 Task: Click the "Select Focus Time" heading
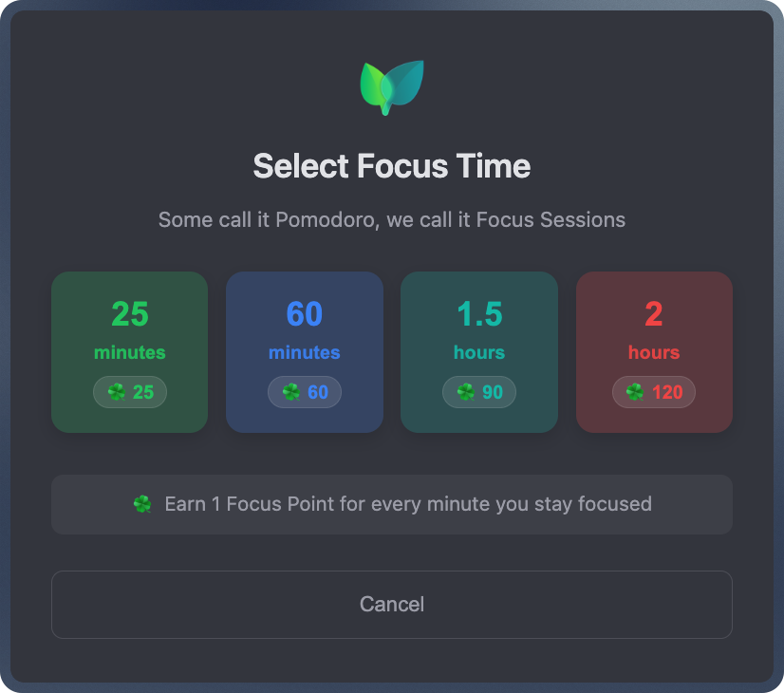point(392,167)
